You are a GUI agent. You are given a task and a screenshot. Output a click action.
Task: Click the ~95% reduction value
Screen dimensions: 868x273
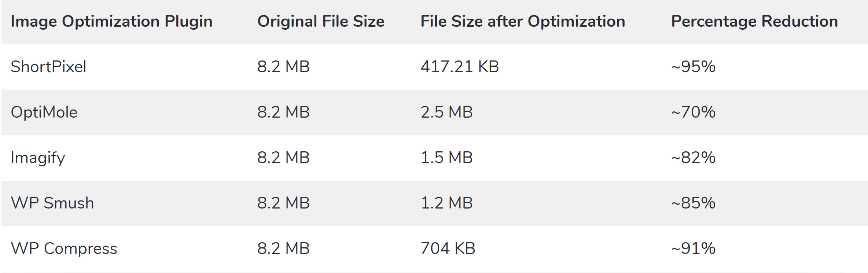click(x=693, y=67)
